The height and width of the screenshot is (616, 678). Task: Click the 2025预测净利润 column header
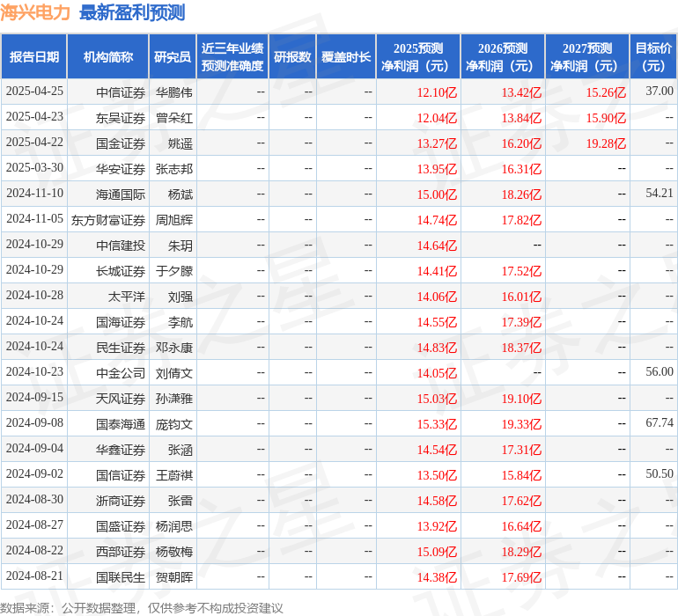click(418, 57)
